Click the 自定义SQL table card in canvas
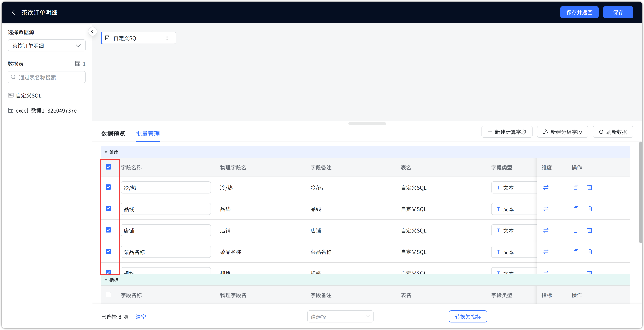Image resolution: width=644 pixels, height=330 pixels. (x=139, y=38)
